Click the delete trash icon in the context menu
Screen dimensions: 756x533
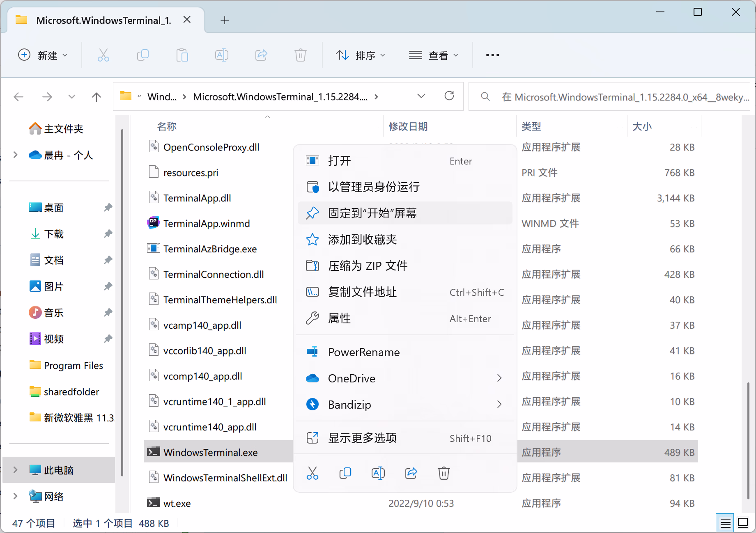[x=443, y=473]
